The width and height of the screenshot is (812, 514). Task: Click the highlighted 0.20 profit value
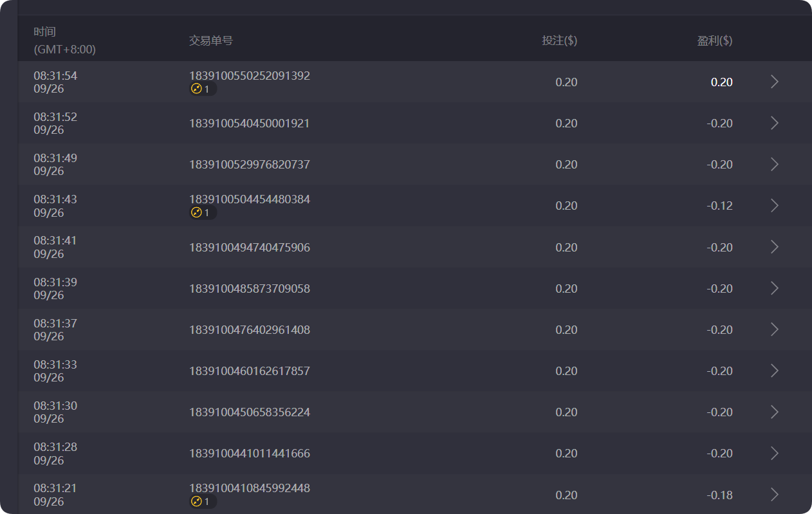click(x=721, y=82)
